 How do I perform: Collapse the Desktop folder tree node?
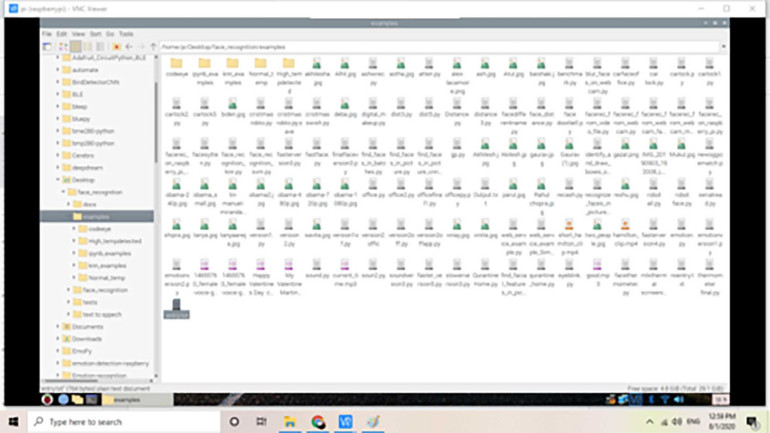(x=58, y=179)
